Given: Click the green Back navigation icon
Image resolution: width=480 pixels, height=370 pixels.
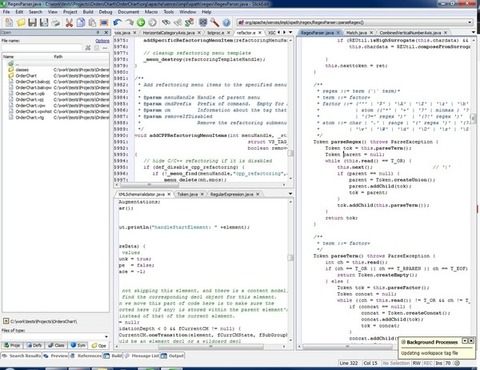Looking at the screenshot, I should click(x=141, y=22).
